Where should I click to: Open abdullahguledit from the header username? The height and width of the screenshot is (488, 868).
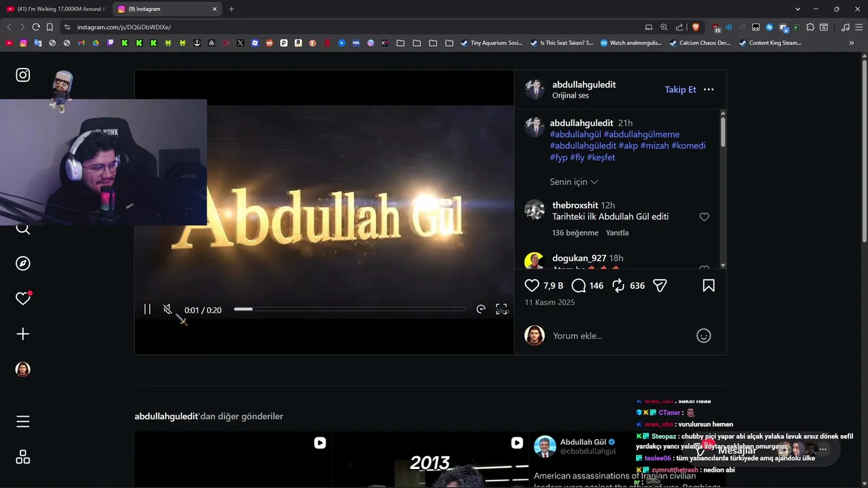pyautogui.click(x=584, y=85)
